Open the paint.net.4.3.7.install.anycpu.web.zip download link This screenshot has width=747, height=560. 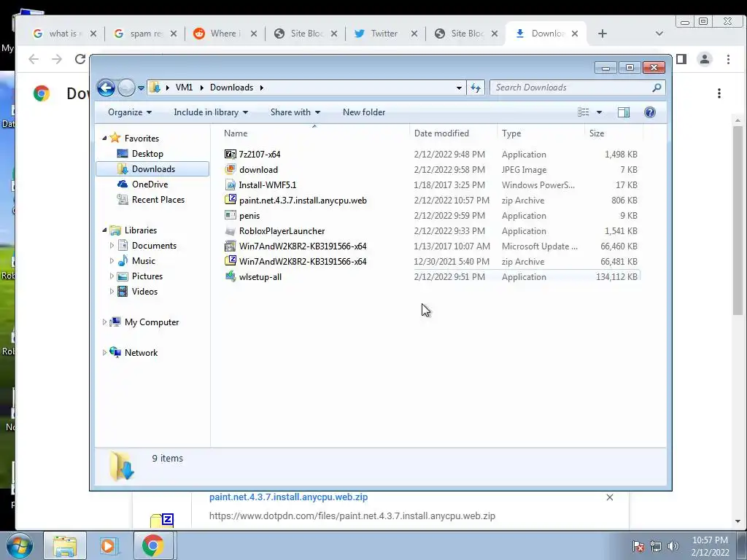288,497
